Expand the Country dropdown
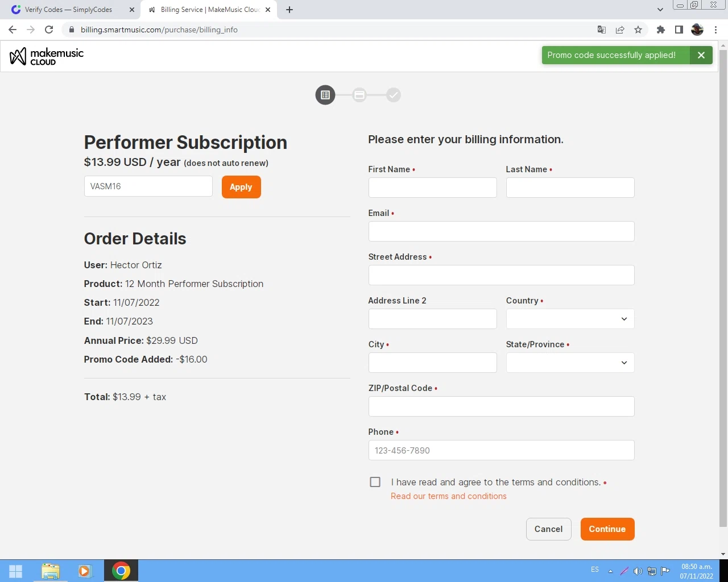 coord(570,319)
